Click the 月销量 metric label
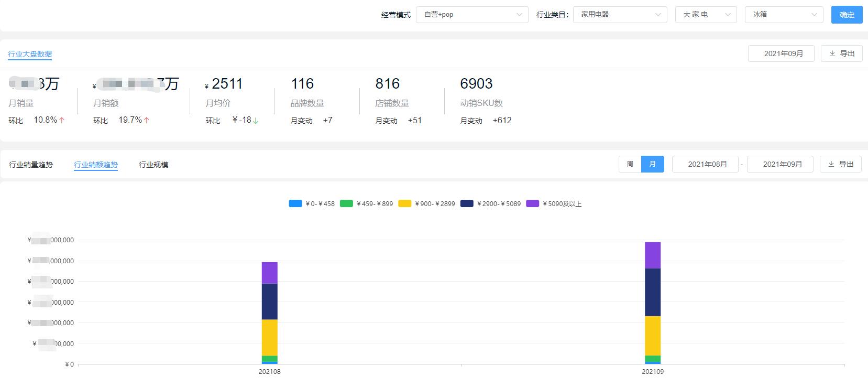 click(x=21, y=103)
